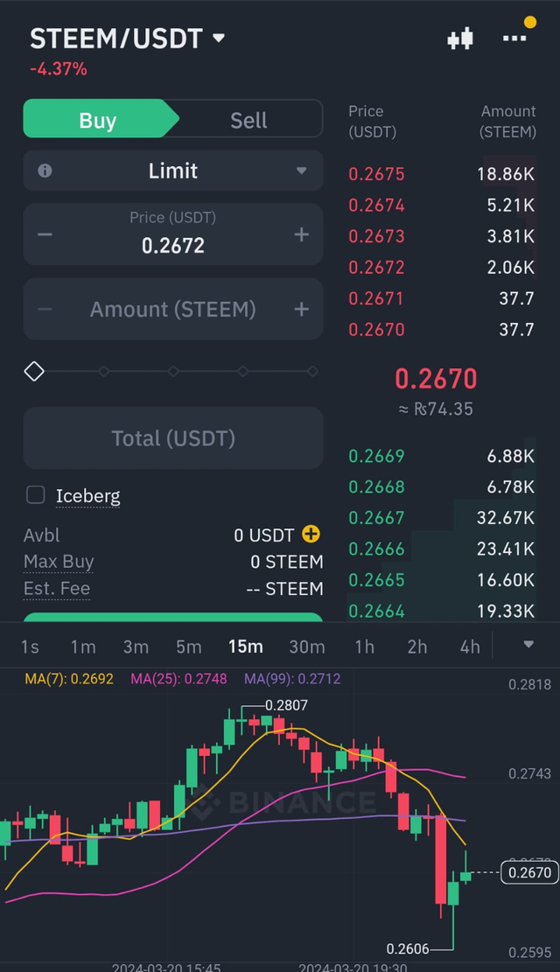Expand the STEEM/USDT pair dropdown
Image resolution: width=560 pixels, height=972 pixels.
[219, 38]
